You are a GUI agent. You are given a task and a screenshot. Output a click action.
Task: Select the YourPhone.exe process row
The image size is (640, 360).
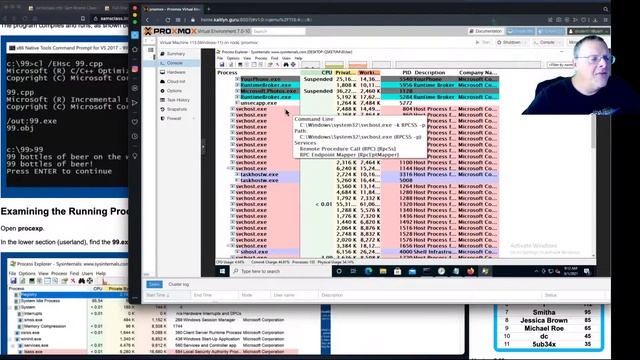point(358,79)
